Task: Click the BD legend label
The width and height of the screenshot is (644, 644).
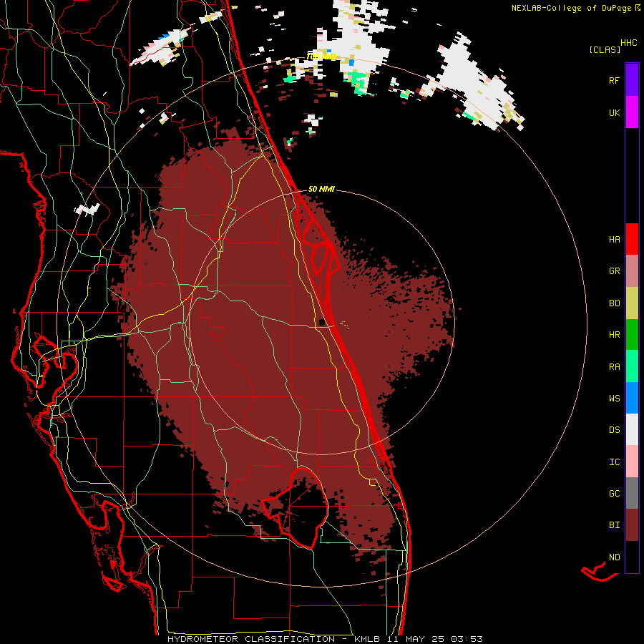Action: click(614, 303)
